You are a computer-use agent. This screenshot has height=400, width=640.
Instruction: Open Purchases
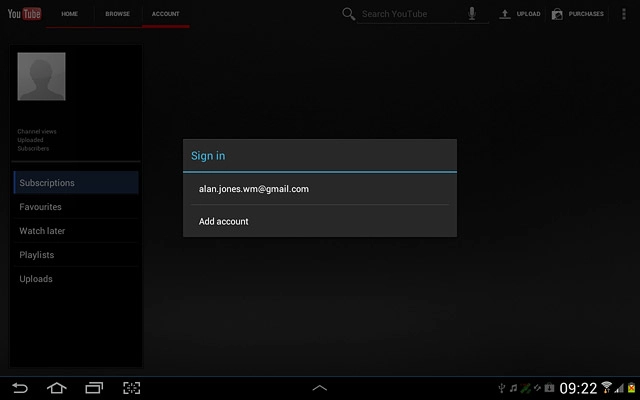(578, 14)
